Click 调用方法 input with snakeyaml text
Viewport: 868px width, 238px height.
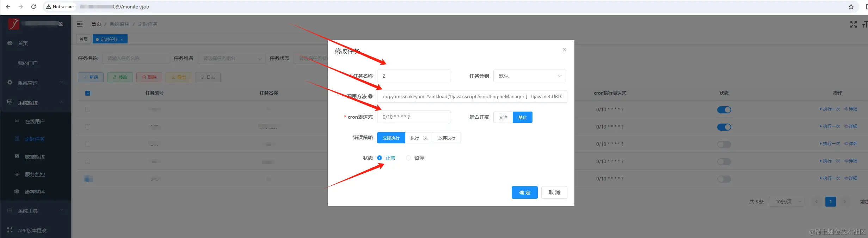pos(472,96)
